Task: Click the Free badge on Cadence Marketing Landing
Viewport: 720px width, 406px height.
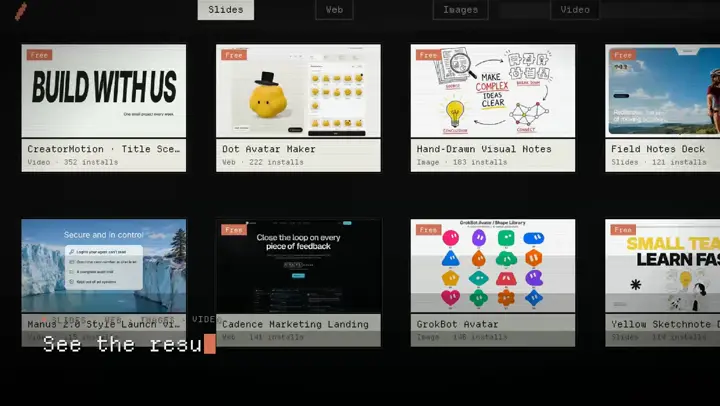Action: 234,230
